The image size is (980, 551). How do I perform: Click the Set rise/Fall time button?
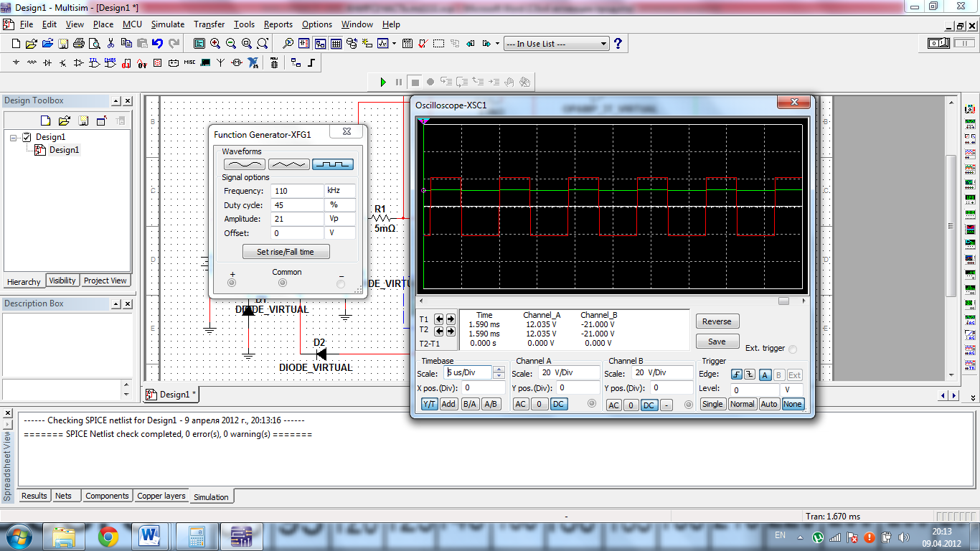(286, 252)
